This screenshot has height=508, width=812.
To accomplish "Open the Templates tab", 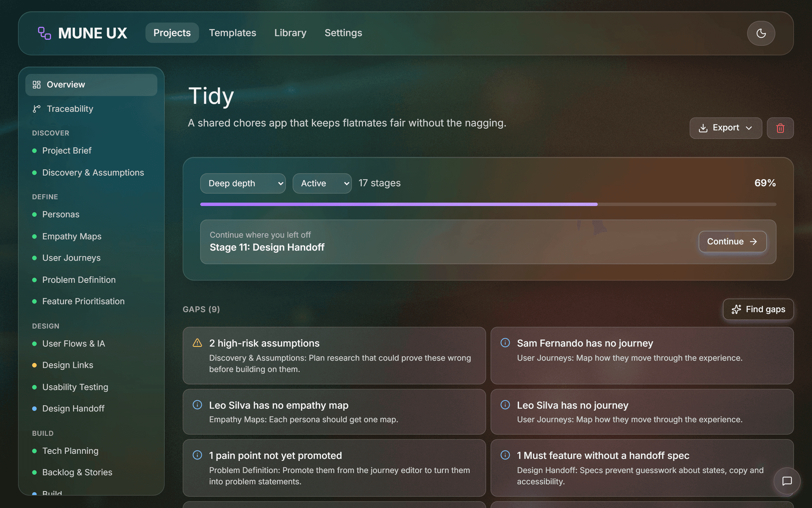I will coord(233,33).
